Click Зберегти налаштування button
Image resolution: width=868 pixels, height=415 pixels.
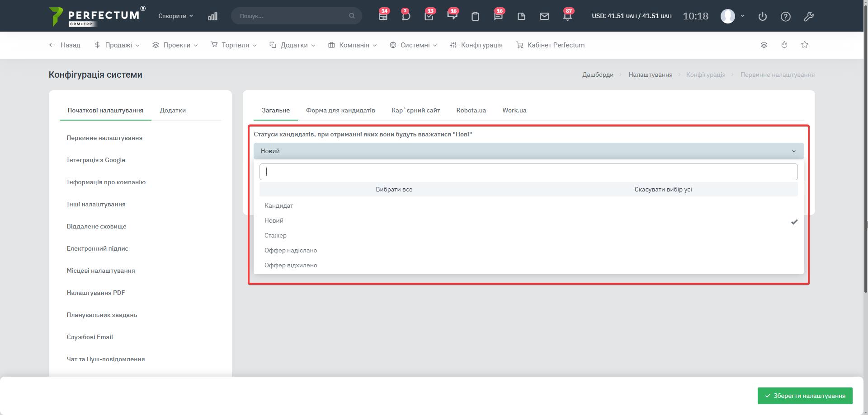(x=805, y=396)
